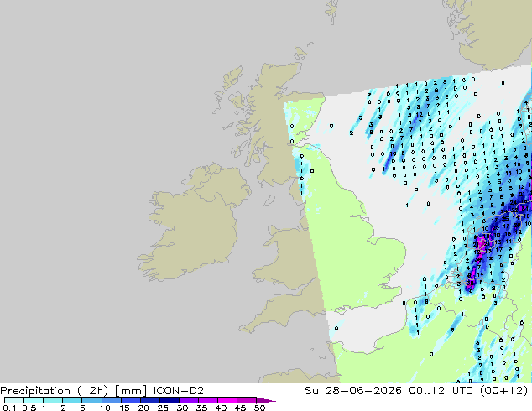This screenshot has width=532, height=411.
Task: Click the '10' legend scale value
Action: tap(105, 408)
